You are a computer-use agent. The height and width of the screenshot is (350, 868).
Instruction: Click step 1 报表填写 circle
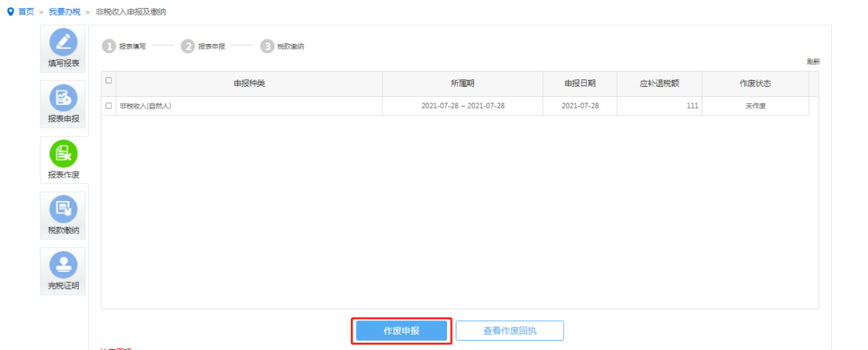click(109, 46)
